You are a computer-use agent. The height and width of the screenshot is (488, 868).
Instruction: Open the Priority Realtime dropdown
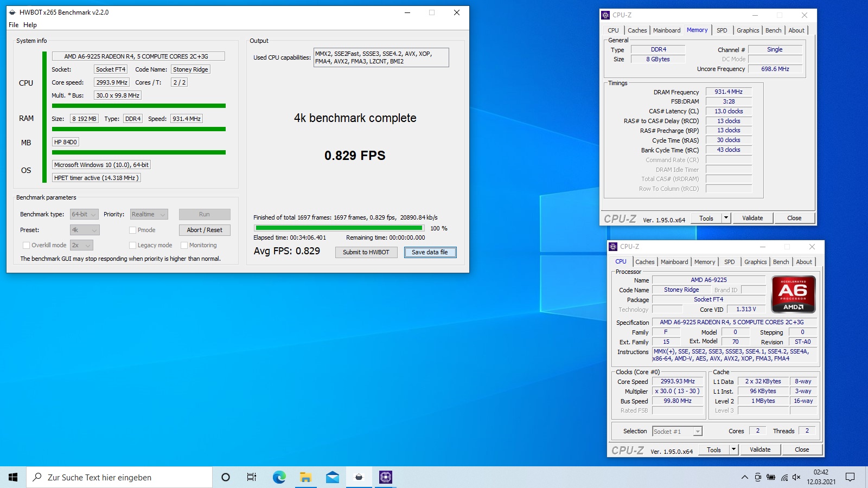tap(149, 214)
